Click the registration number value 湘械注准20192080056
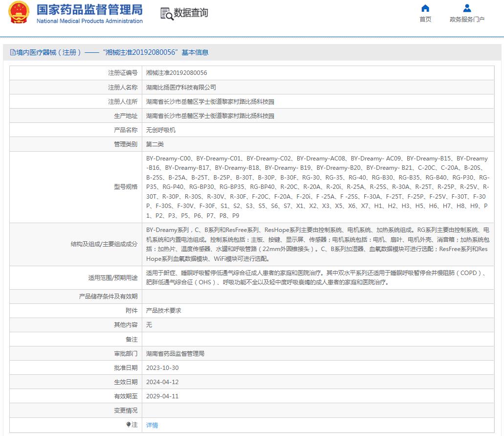This screenshot has height=436, width=504. [176, 73]
